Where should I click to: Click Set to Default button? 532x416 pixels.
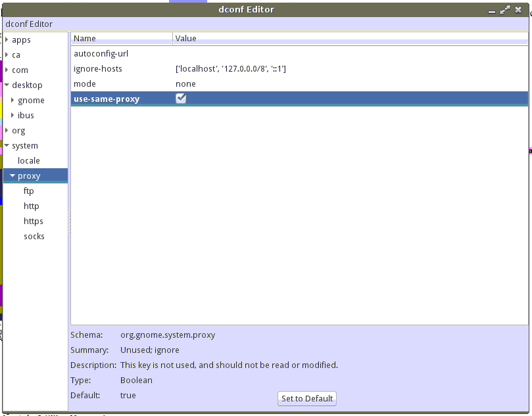(x=307, y=398)
